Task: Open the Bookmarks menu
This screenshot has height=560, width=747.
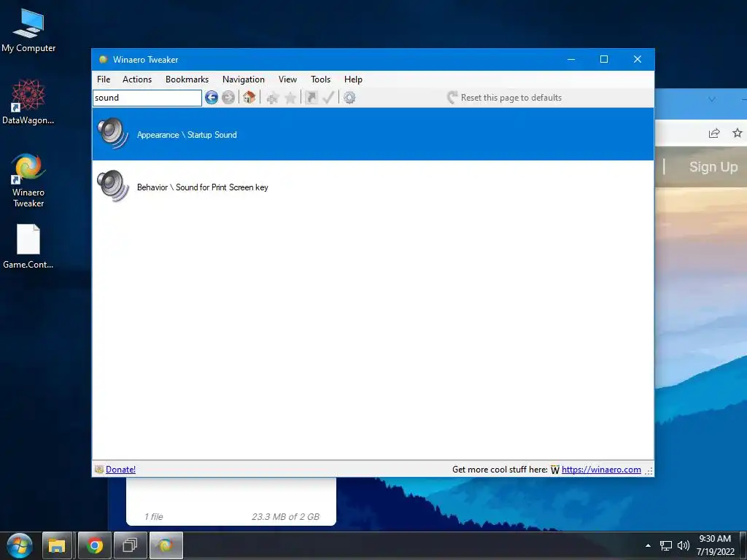Action: pyautogui.click(x=187, y=79)
